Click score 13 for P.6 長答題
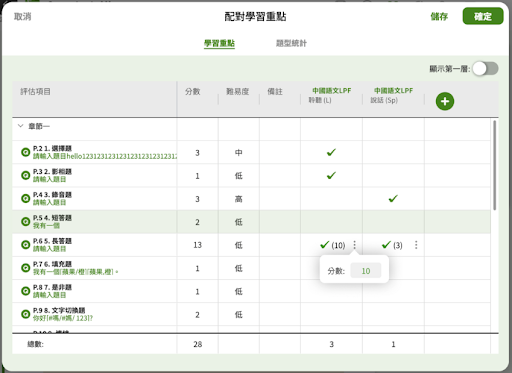 tap(197, 245)
